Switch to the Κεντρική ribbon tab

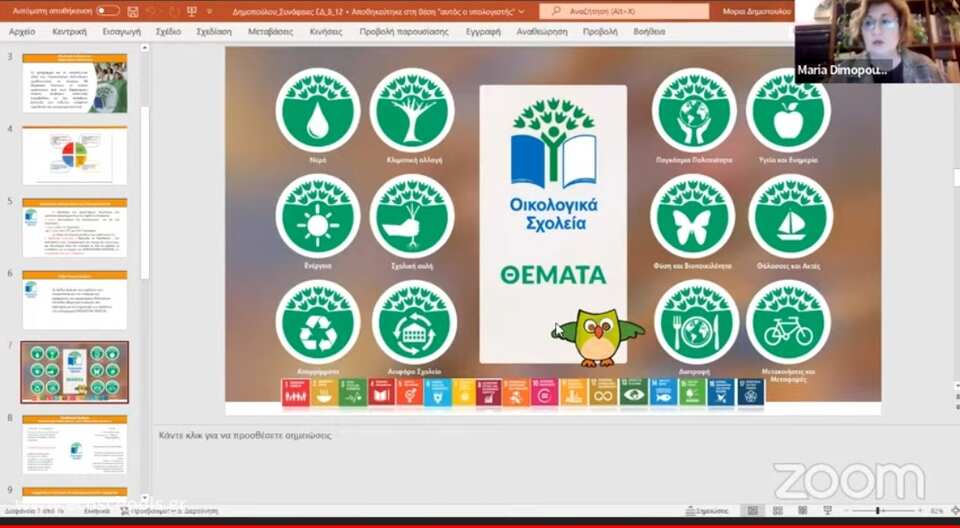tap(69, 31)
